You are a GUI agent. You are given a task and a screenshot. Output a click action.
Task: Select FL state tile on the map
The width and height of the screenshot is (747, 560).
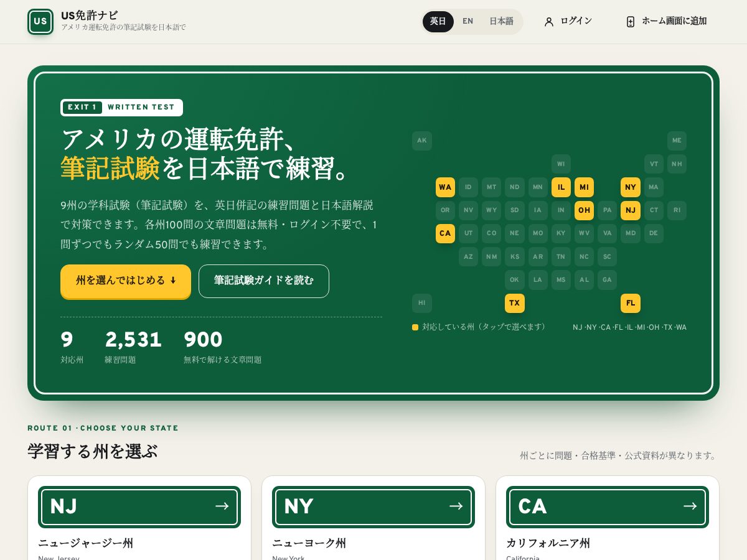pyautogui.click(x=631, y=304)
